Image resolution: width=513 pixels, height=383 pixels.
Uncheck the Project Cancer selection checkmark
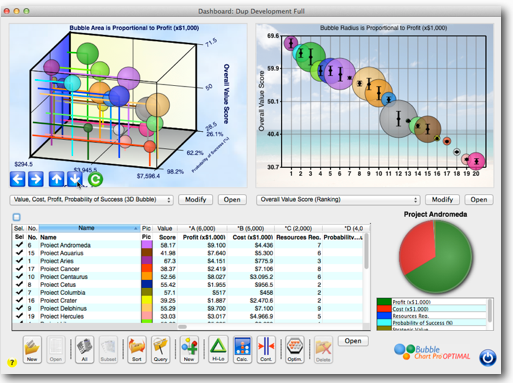(19, 268)
